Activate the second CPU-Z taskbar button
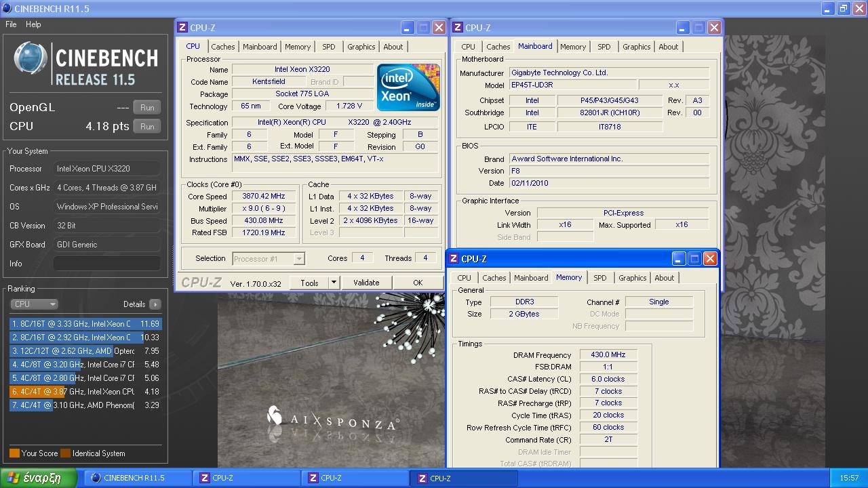Viewport: 868px width, 488px height. [355, 478]
